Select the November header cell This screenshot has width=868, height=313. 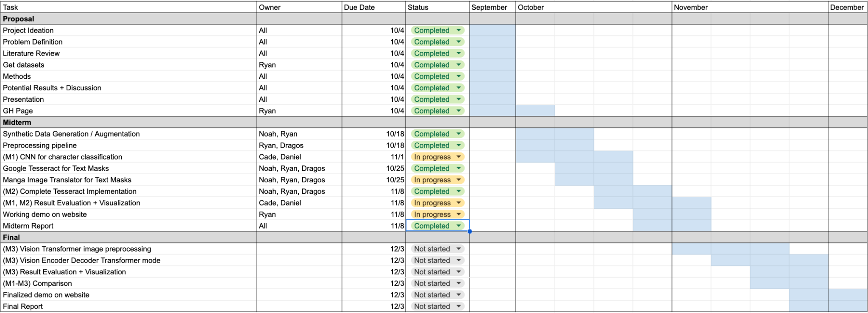[x=750, y=7]
